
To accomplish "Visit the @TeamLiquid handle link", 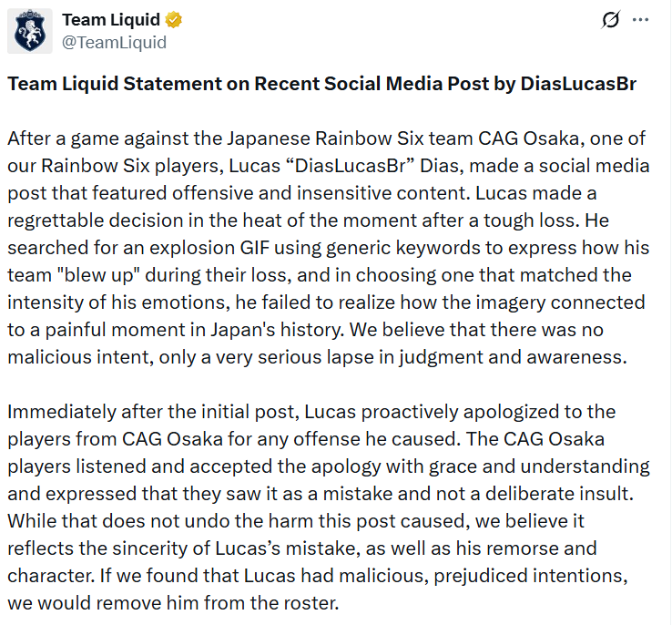I will point(114,43).
